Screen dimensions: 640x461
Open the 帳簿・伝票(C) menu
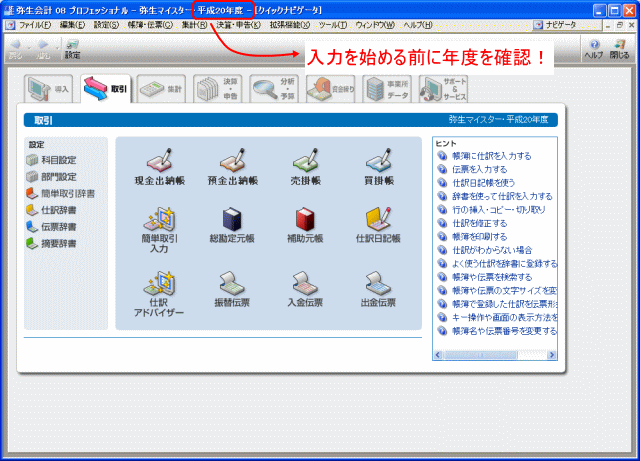[150, 25]
